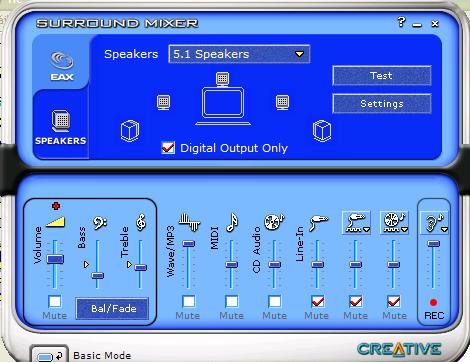Click the CD Audio slider thumb
The width and height of the screenshot is (470, 362).
274,265
